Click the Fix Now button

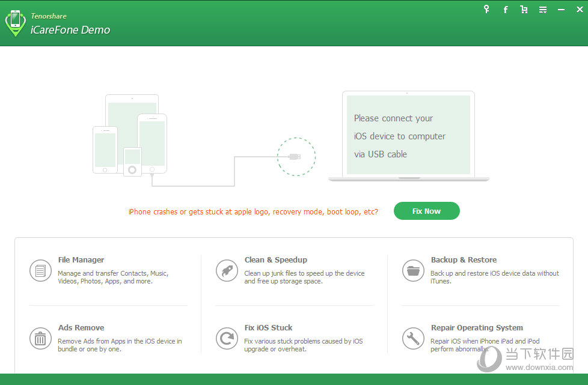tap(427, 211)
